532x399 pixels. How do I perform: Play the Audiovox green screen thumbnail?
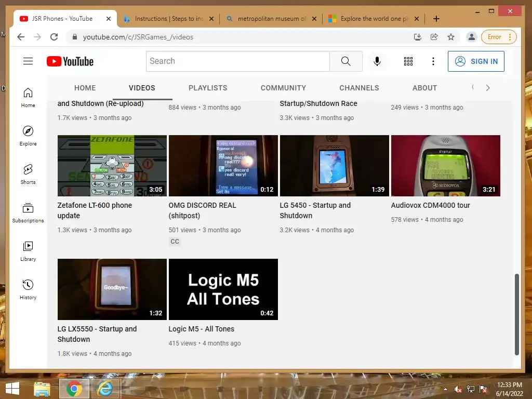pyautogui.click(x=445, y=166)
